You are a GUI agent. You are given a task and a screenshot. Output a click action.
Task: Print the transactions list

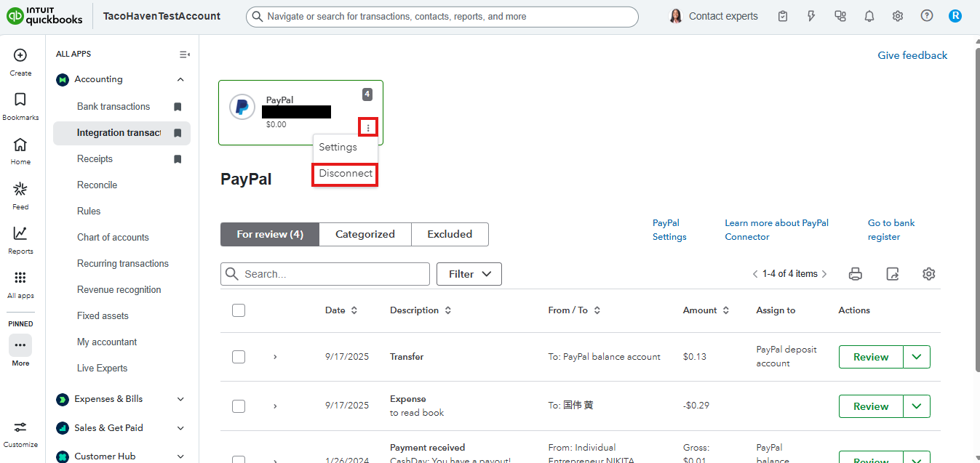click(x=856, y=274)
